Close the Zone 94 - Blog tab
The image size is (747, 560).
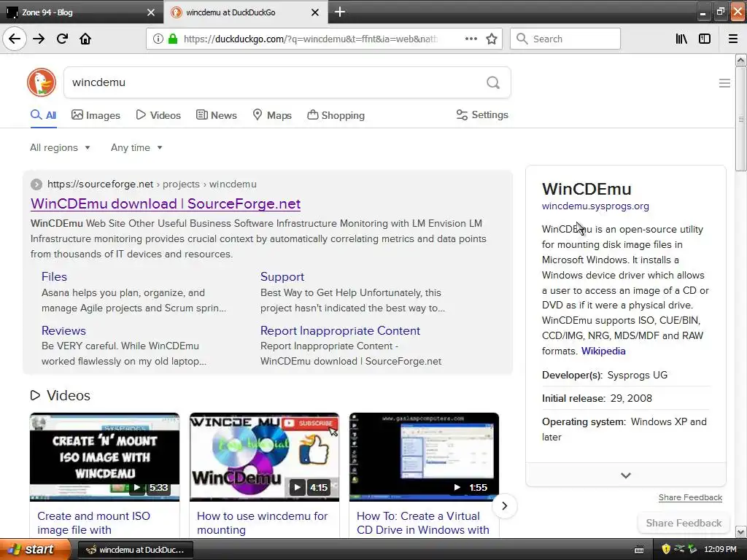[x=151, y=12]
